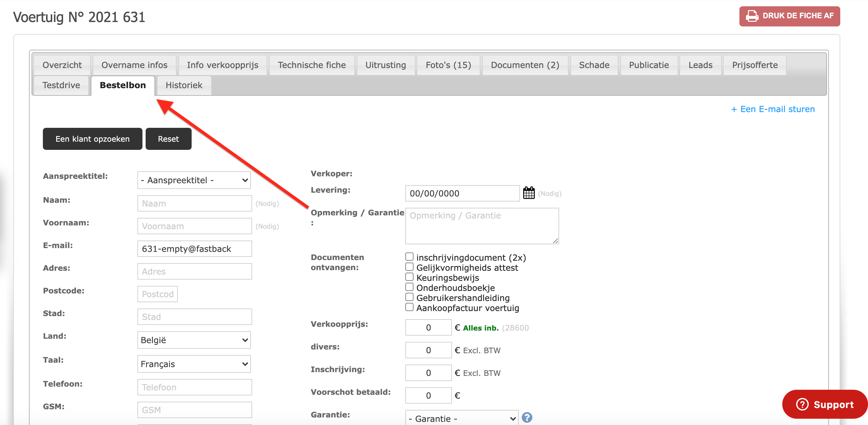Click the Een klant opzoeken button

[92, 139]
